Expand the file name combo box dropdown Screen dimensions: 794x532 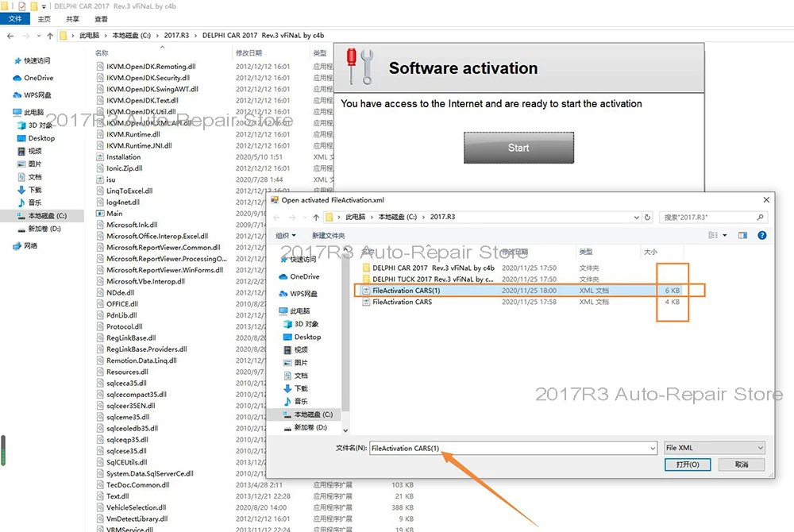[x=652, y=448]
